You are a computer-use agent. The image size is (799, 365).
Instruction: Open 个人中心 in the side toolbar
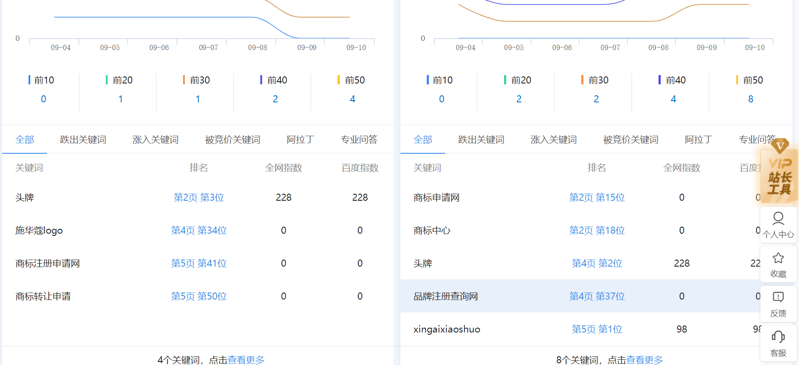778,225
